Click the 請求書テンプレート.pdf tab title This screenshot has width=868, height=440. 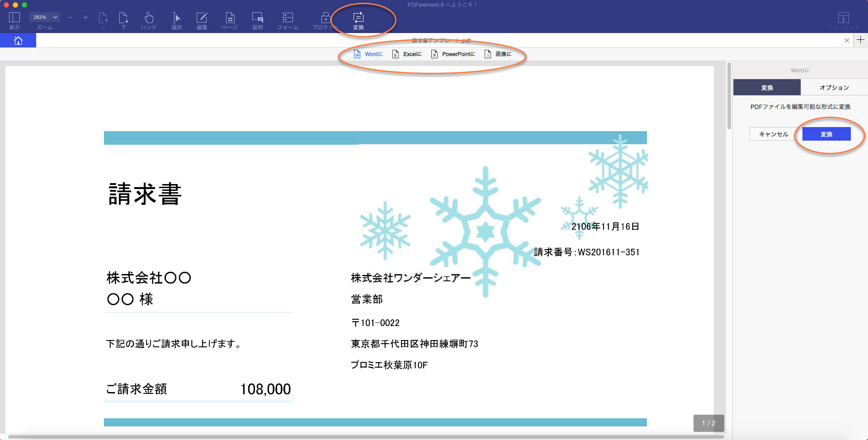point(441,40)
